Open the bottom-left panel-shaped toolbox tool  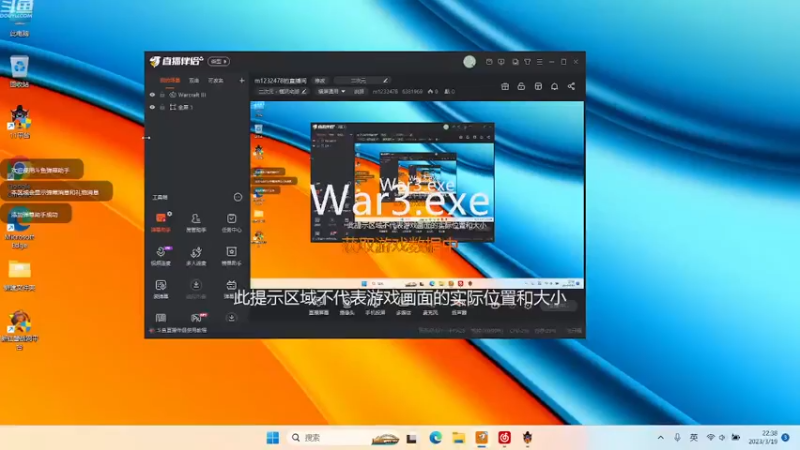click(161, 318)
